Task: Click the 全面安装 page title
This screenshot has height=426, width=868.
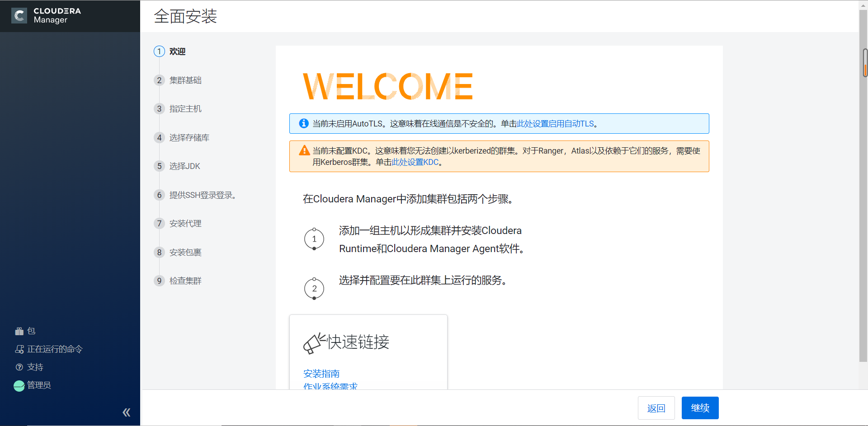Action: [x=185, y=16]
